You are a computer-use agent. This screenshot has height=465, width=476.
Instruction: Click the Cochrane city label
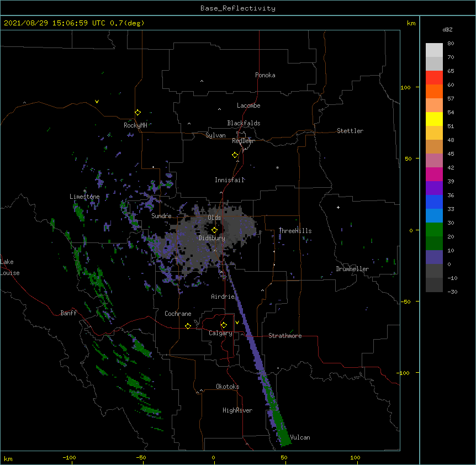coord(178,314)
